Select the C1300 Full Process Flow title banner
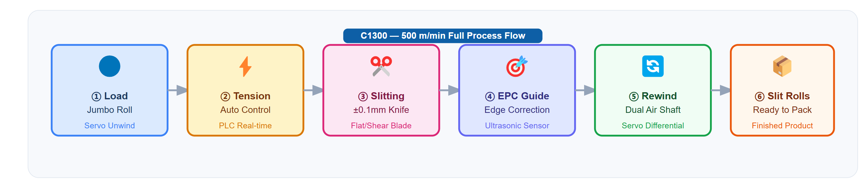 (443, 36)
